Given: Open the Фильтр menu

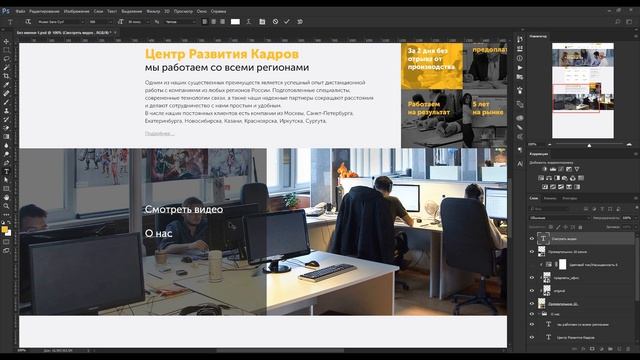Looking at the screenshot, I should click(153, 11).
